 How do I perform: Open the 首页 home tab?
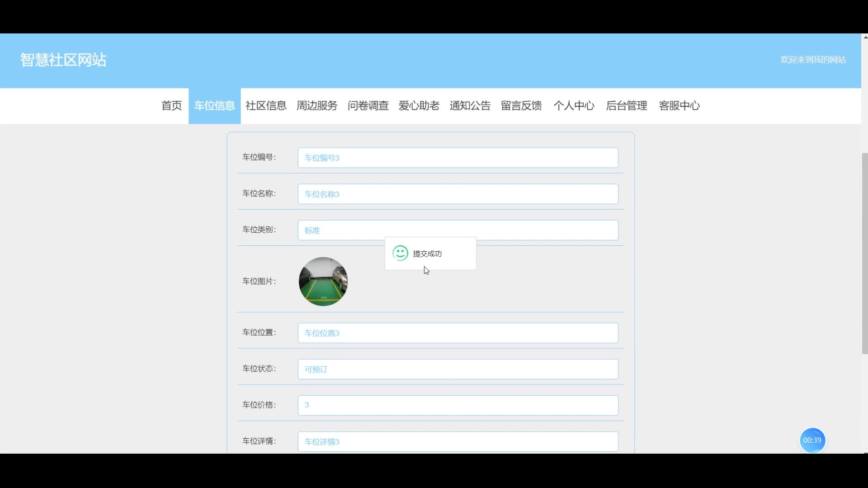[171, 106]
